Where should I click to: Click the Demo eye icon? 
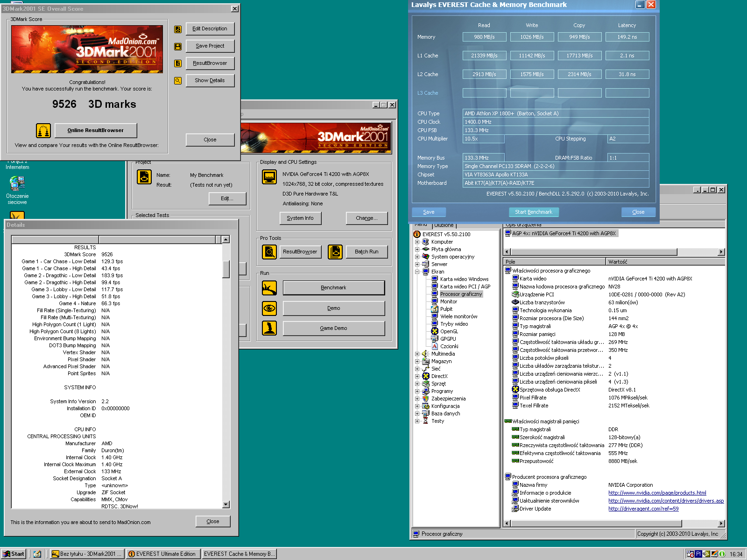(x=269, y=308)
